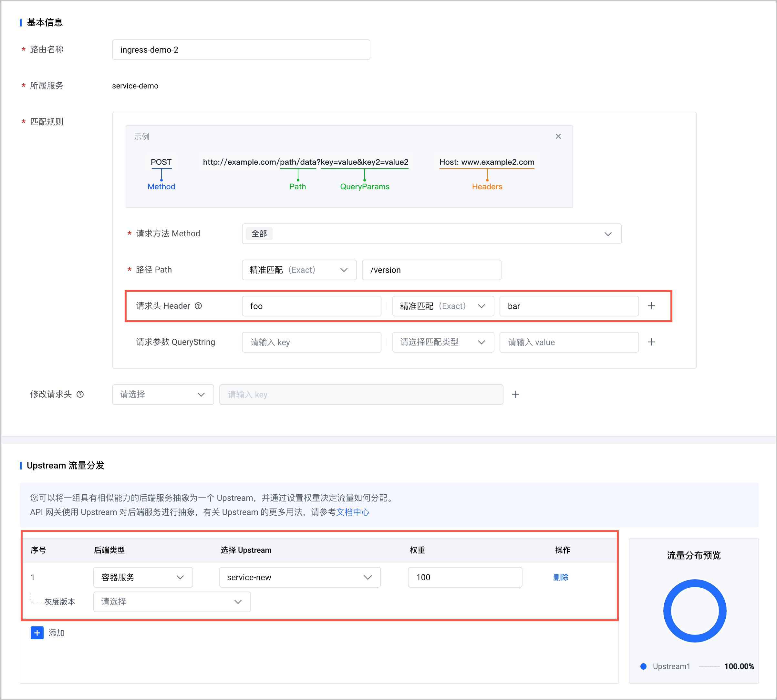Close the 示例 example panel
The image size is (777, 700).
(558, 136)
